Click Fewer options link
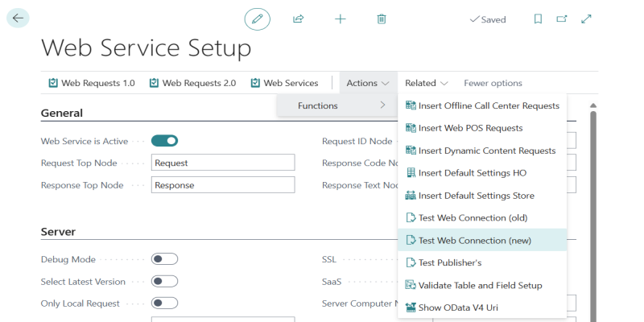 tap(493, 83)
